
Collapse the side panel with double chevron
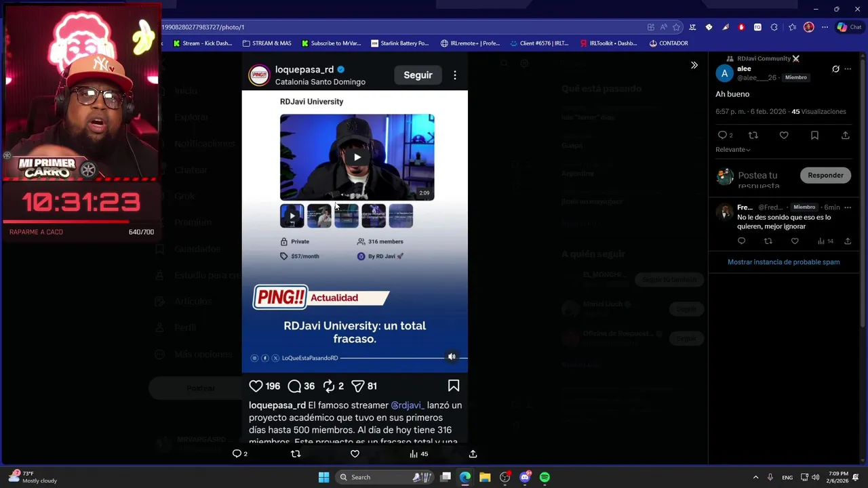(x=694, y=65)
